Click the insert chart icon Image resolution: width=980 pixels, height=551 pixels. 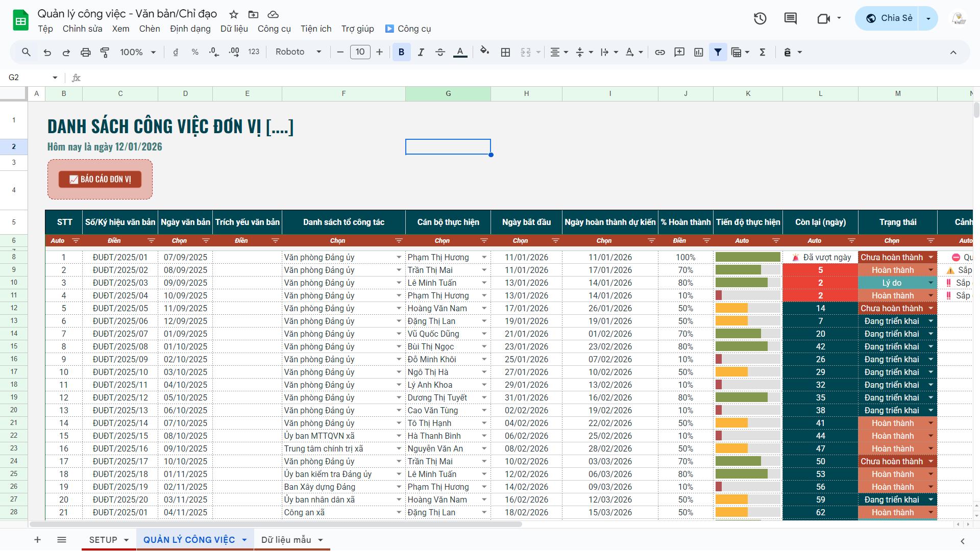(699, 52)
